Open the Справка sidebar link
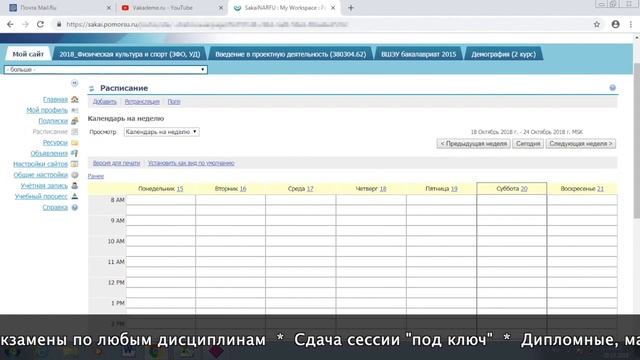The height and width of the screenshot is (360, 640). point(55,207)
